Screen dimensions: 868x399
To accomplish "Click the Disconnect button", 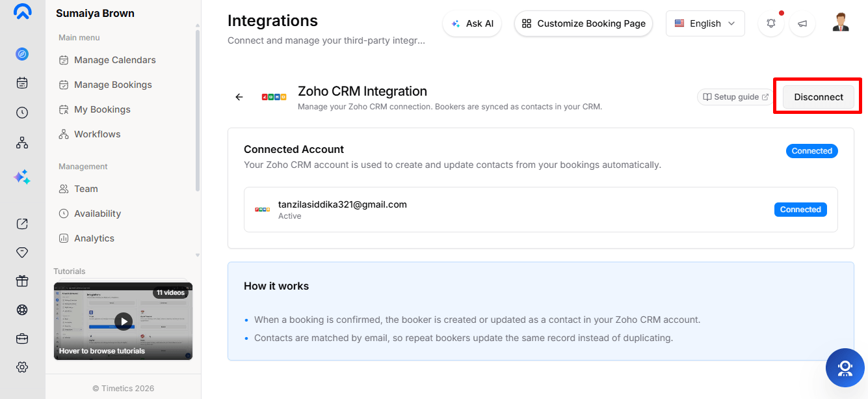I will point(819,97).
